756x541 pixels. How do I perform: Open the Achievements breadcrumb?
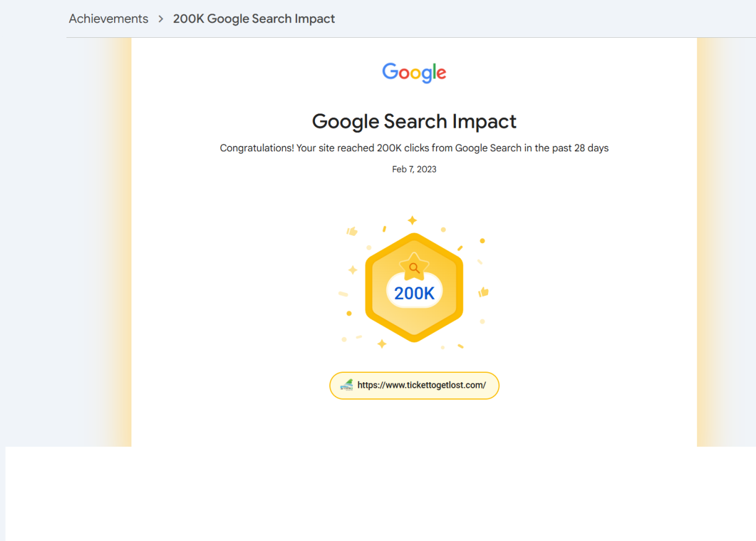point(109,19)
